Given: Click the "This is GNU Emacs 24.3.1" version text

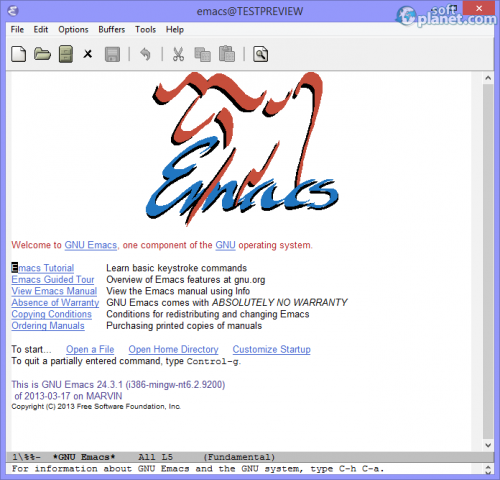Looking at the screenshot, I should pyautogui.click(x=118, y=385).
